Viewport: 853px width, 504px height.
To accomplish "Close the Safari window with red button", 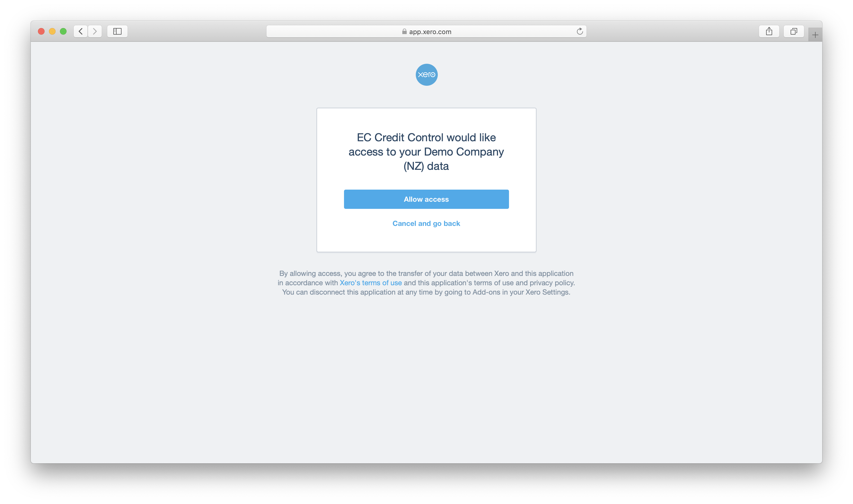I will coord(41,31).
